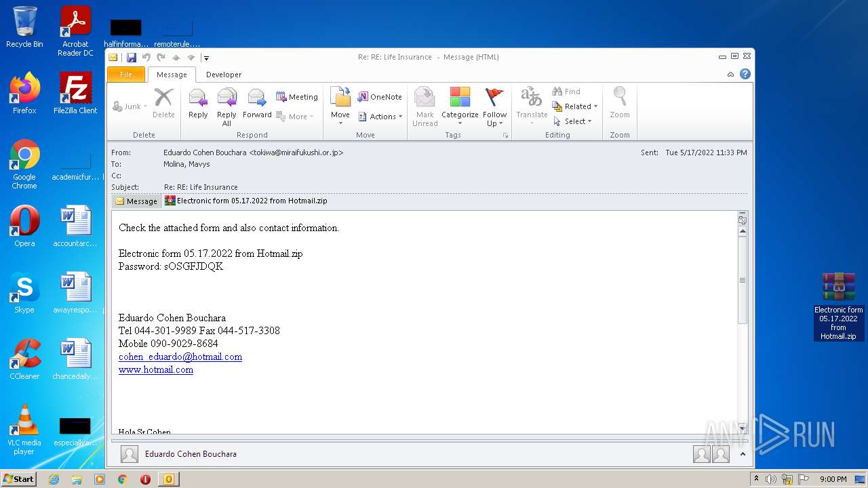Open the Electronic form zip attachment
Viewport: 868px width, 488px height.
click(x=246, y=201)
